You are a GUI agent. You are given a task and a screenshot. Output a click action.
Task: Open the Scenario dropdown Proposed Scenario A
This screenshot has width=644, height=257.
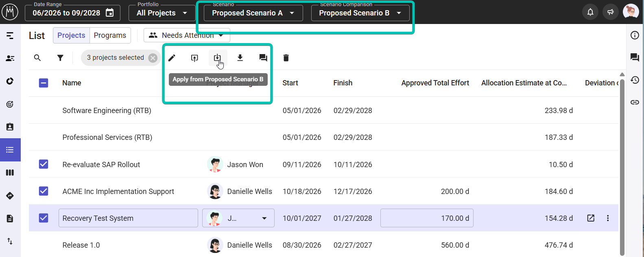coord(253,13)
